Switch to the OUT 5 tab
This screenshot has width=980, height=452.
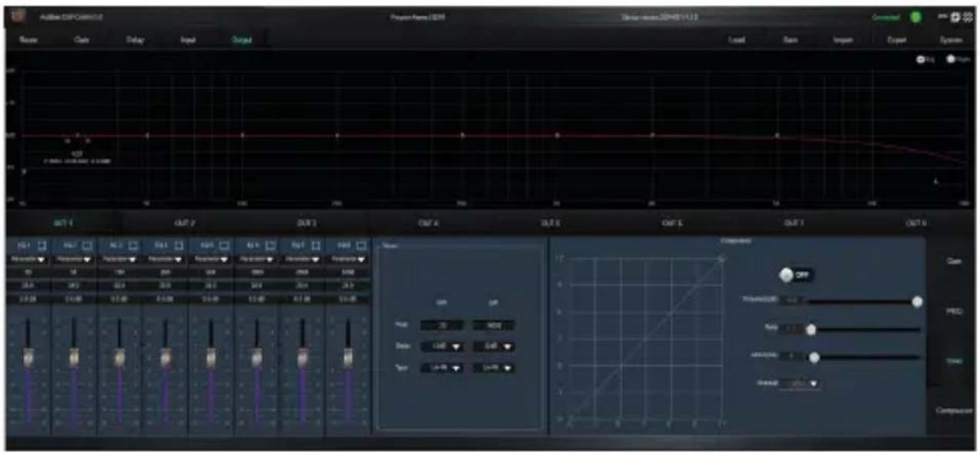[550, 222]
